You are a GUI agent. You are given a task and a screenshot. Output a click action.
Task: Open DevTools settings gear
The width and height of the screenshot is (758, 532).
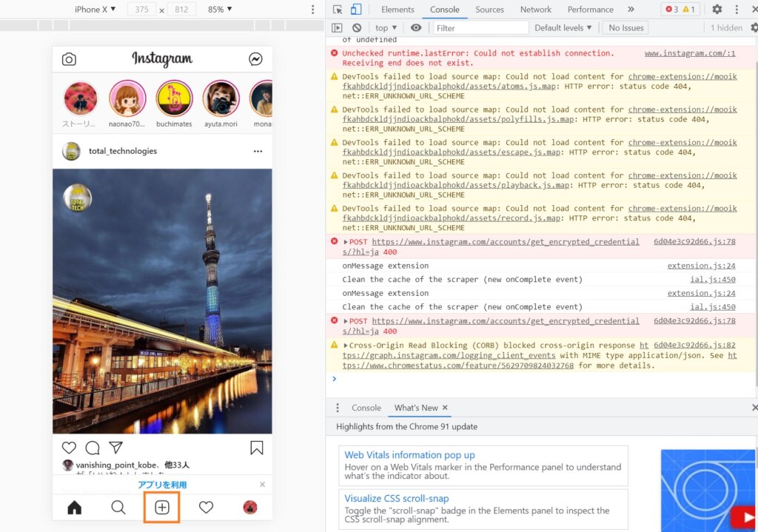pyautogui.click(x=717, y=9)
